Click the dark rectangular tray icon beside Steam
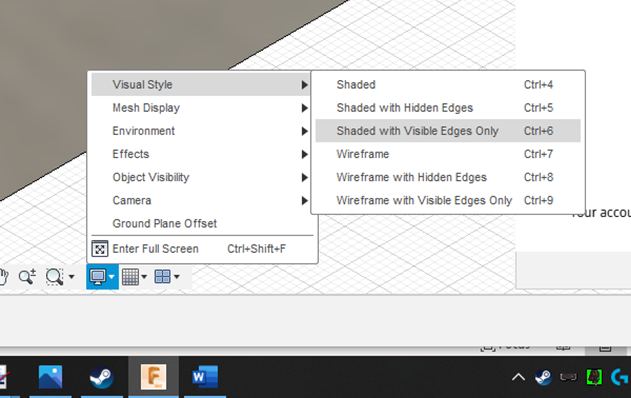 click(x=568, y=377)
